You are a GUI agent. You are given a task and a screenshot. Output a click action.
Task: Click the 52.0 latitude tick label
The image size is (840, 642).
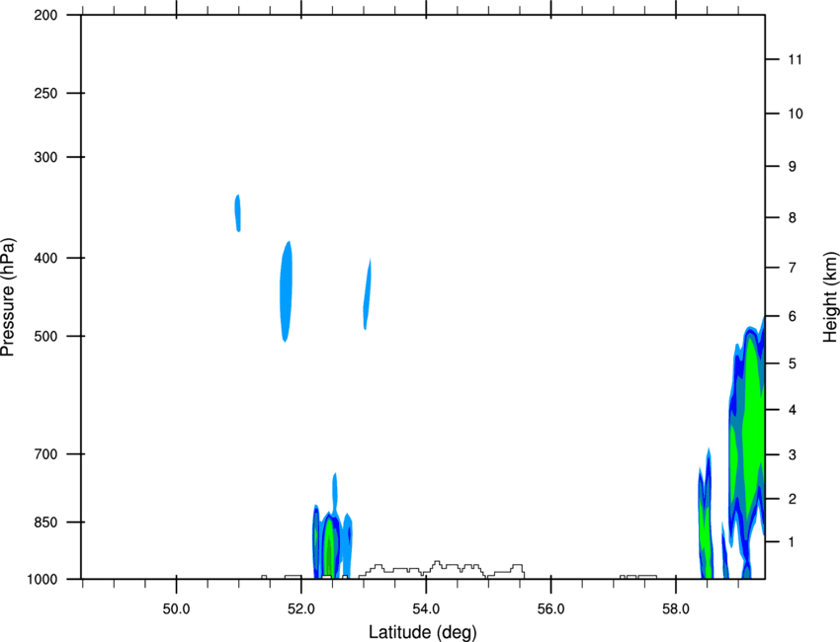coord(301,609)
